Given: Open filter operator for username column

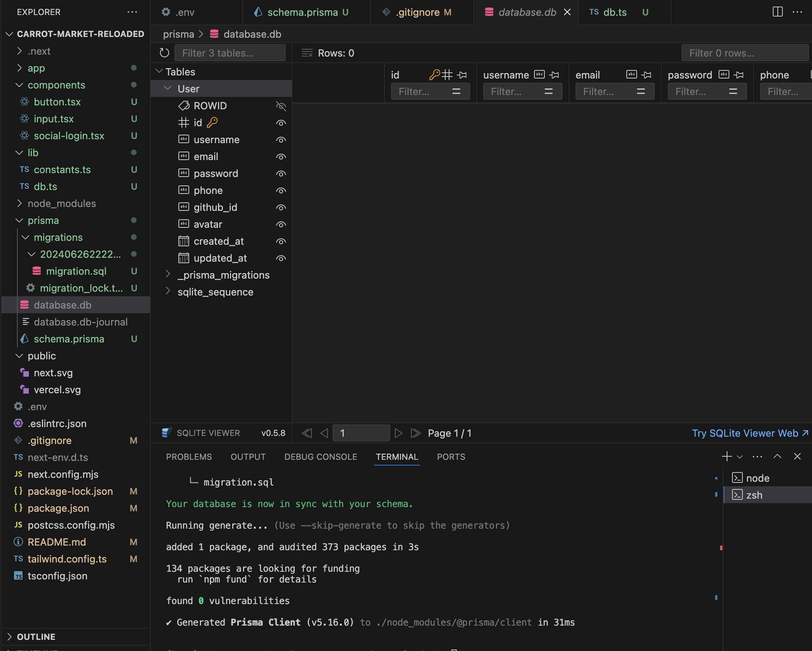Looking at the screenshot, I should pos(549,92).
